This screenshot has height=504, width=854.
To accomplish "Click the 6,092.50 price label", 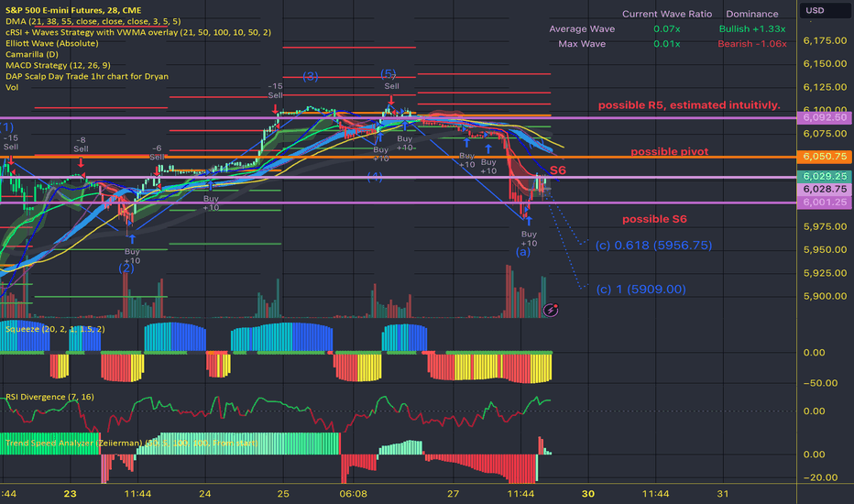I will point(824,117).
